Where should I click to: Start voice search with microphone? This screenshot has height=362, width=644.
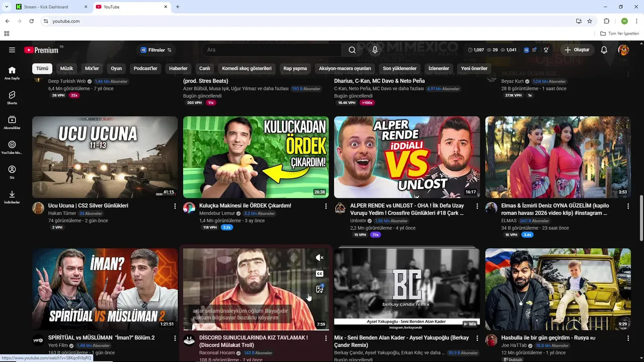375,50
